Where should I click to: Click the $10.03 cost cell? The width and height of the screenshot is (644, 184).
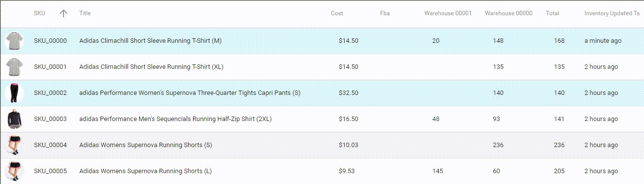[349, 145]
